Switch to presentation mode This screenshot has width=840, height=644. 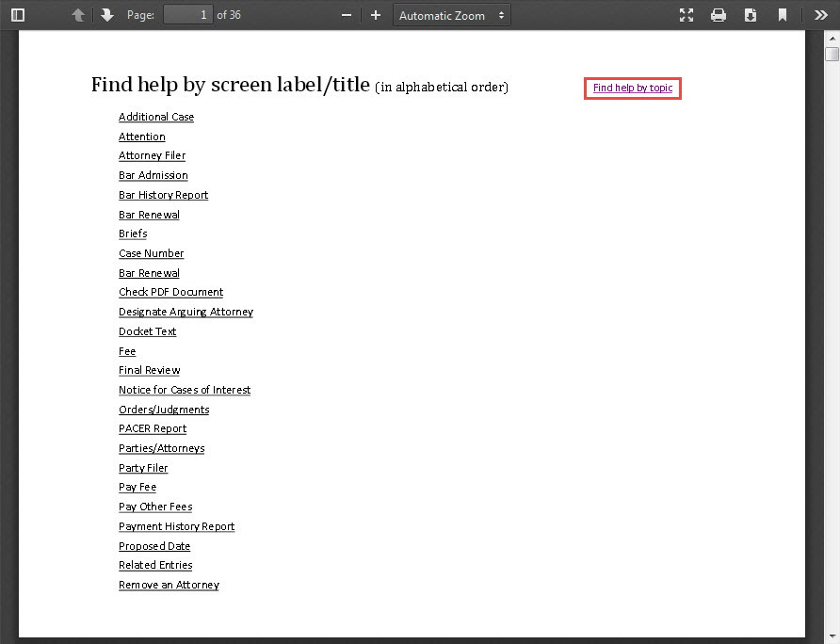click(x=687, y=15)
